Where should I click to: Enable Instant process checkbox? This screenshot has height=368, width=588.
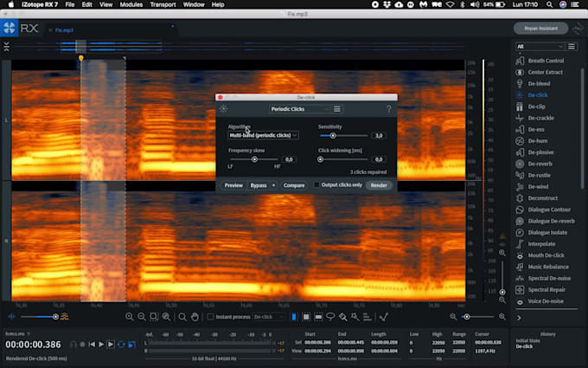click(x=210, y=317)
